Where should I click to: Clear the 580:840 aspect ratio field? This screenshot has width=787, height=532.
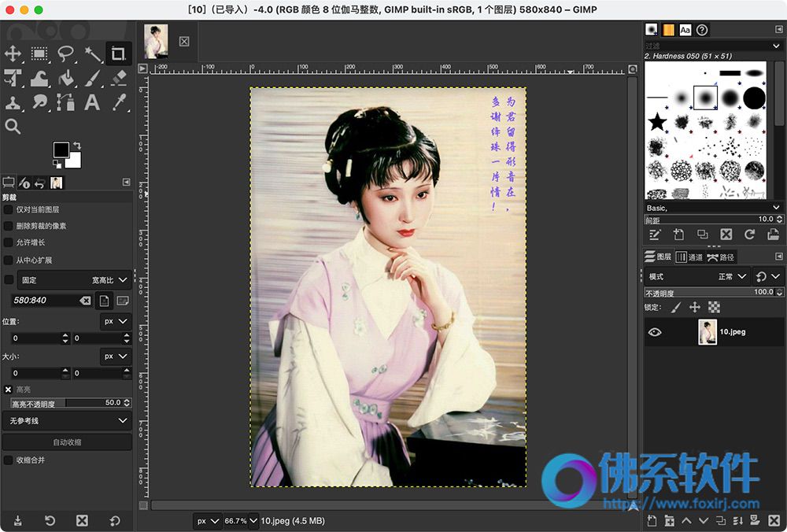tap(85, 300)
